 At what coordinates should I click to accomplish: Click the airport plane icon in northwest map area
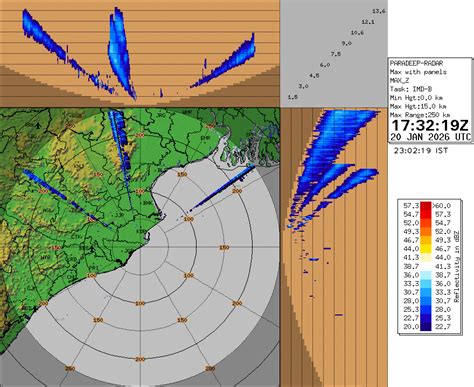(38, 125)
